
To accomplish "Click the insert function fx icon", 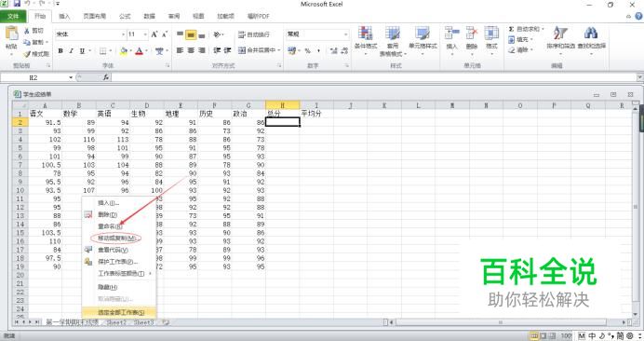I will pyautogui.click(x=105, y=77).
